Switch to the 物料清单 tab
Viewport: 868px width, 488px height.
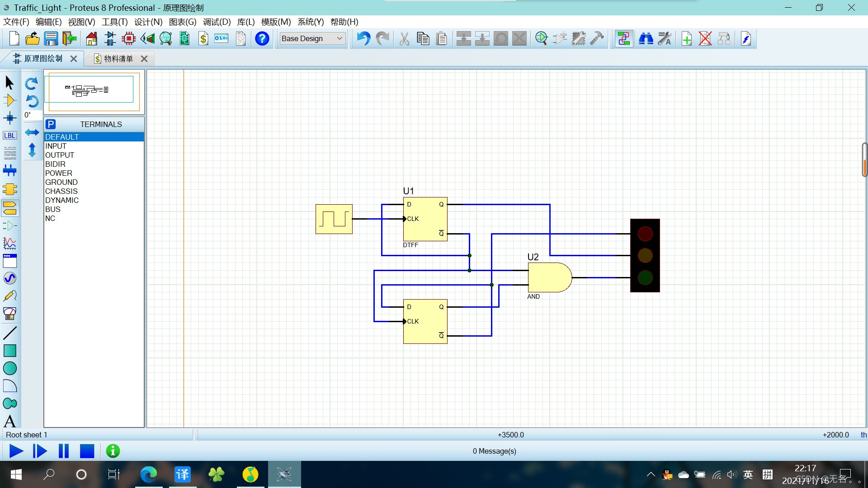pyautogui.click(x=118, y=59)
